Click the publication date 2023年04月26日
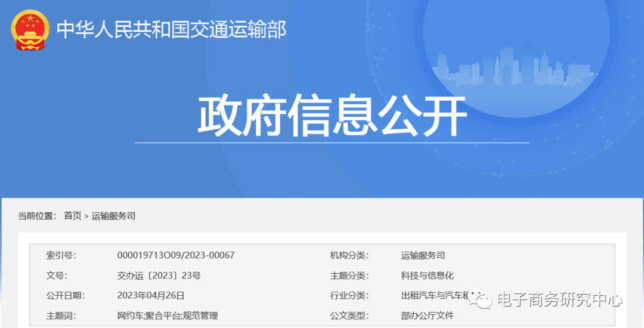This screenshot has height=328, width=644. (x=151, y=295)
